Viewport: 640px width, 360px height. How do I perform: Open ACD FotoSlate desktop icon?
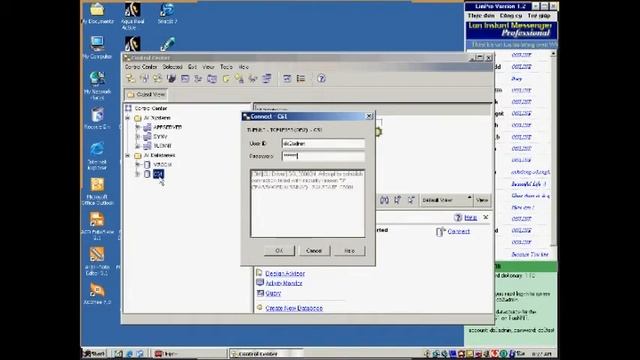[x=97, y=226]
